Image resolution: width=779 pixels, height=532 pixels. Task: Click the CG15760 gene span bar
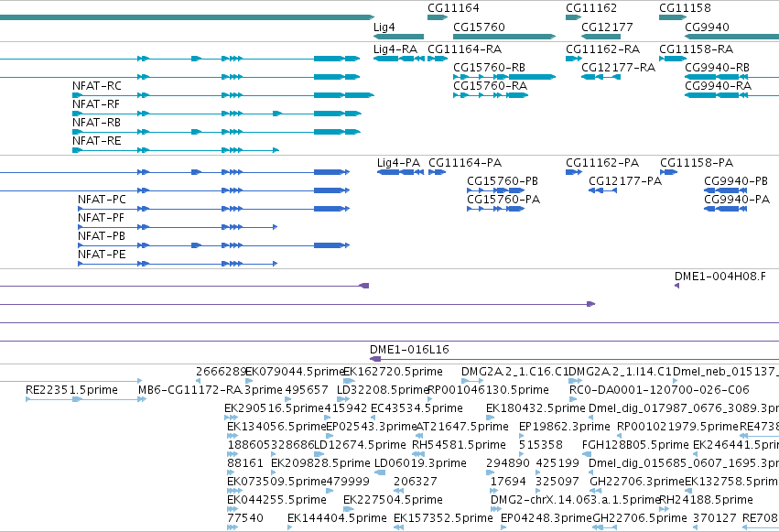click(504, 37)
